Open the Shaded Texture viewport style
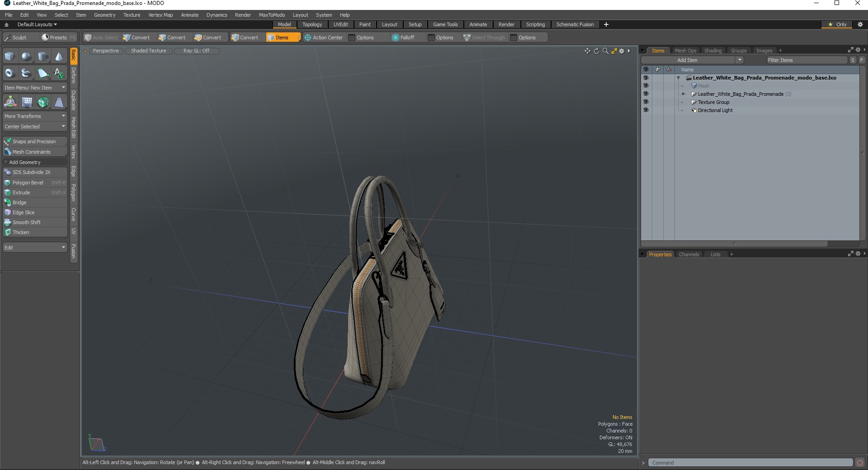The image size is (868, 470). [x=149, y=51]
